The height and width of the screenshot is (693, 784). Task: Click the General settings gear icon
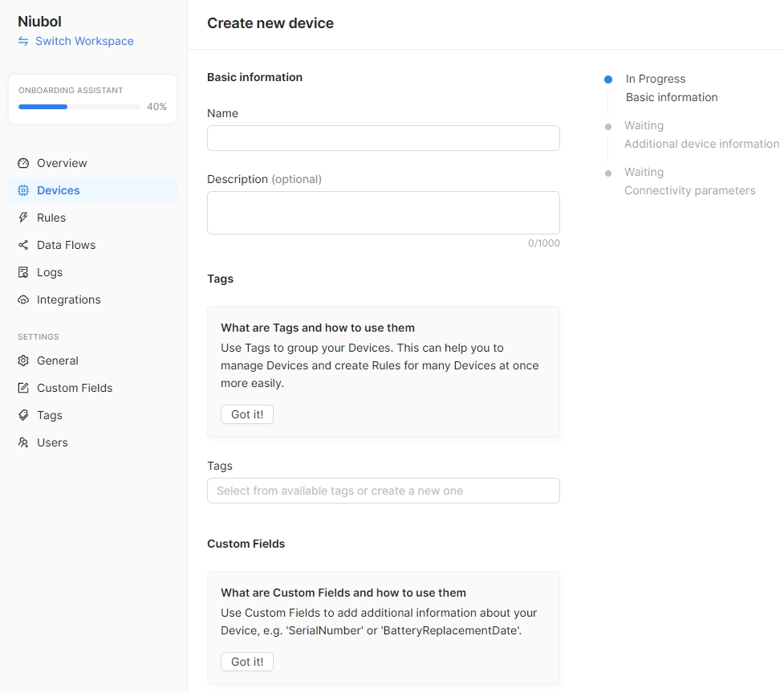click(23, 361)
